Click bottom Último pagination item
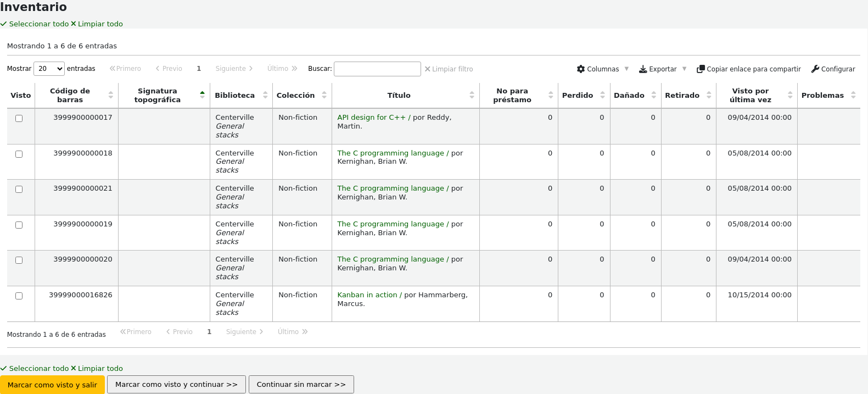This screenshot has width=868, height=394. click(293, 332)
